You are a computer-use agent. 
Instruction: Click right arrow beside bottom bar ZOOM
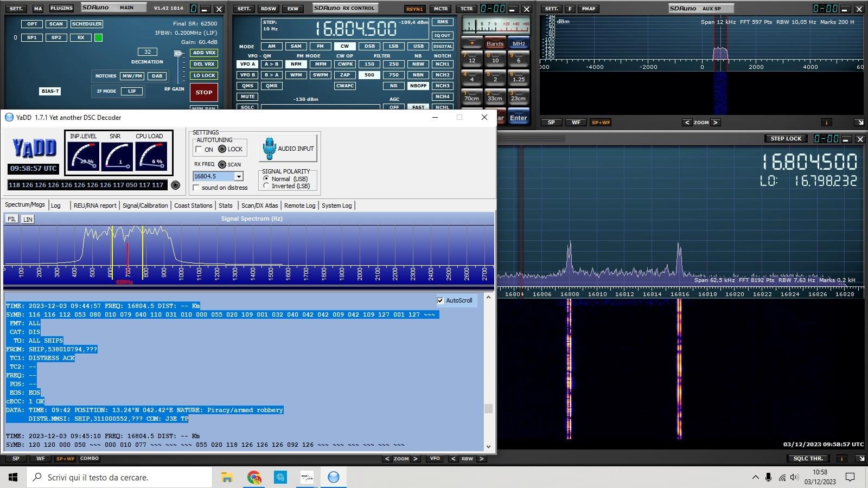pyautogui.click(x=416, y=459)
